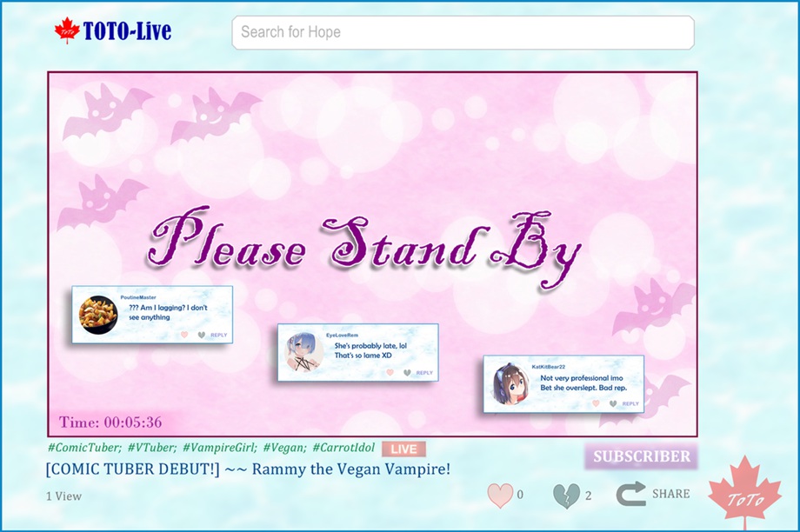Dislike EyeLoveRem's comment with grey heart
This screenshot has width=800, height=532.
click(407, 373)
